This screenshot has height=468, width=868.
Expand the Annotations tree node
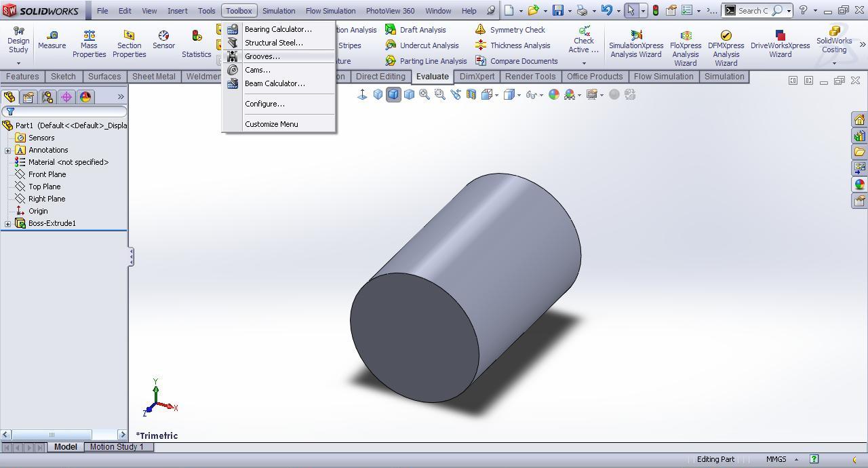pos(7,150)
